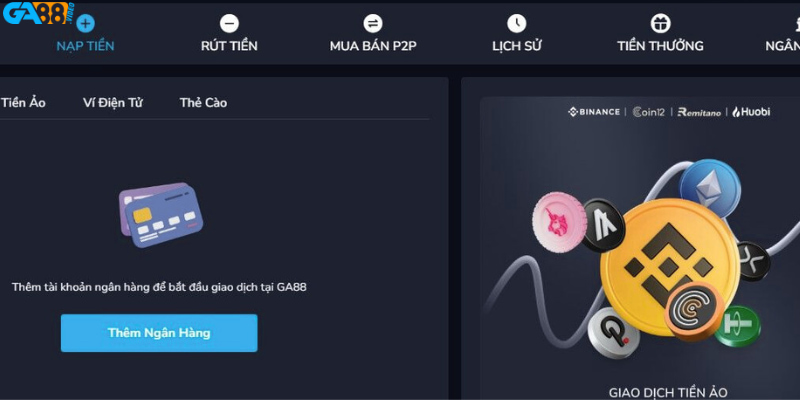Click the Thêm Ngân Hàng button
This screenshot has height=400, width=800.
(159, 333)
